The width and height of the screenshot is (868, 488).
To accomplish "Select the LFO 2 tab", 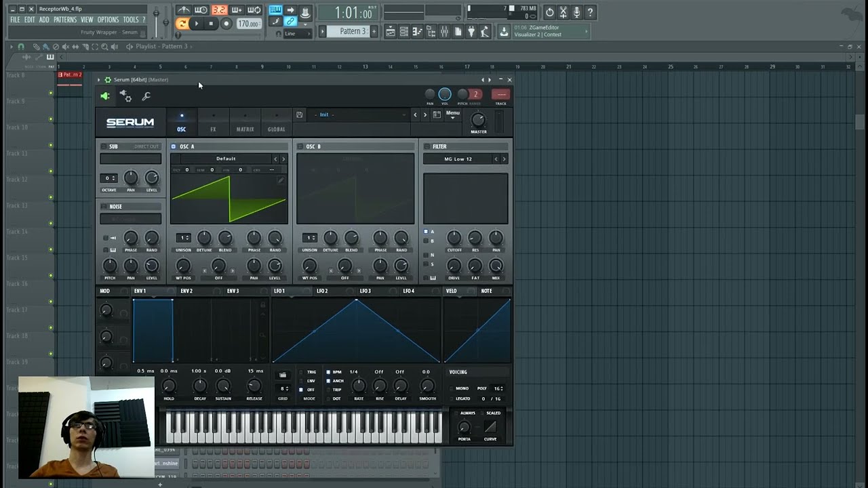I will [x=322, y=291].
